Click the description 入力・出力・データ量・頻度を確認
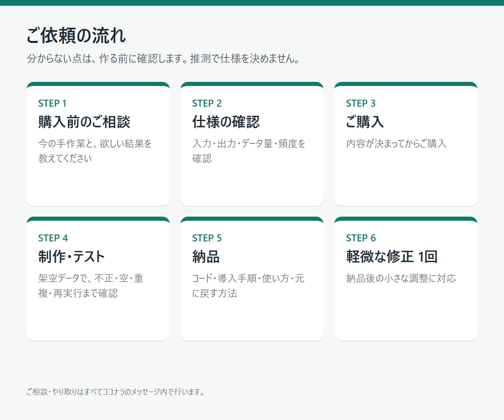The width and height of the screenshot is (504, 420). 249,151
